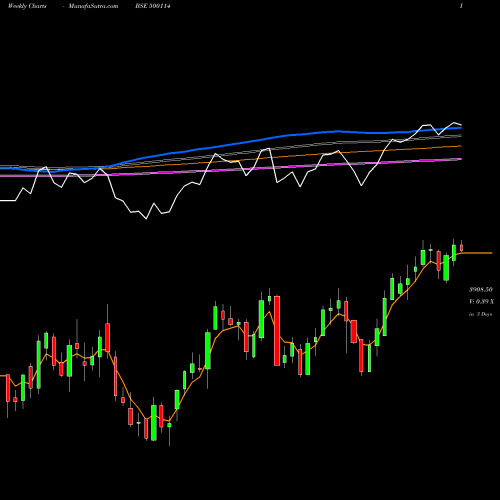500x500 pixels.
Task: Click the 'MunafaSutra.com' text in the header
Action: click(x=93, y=6)
